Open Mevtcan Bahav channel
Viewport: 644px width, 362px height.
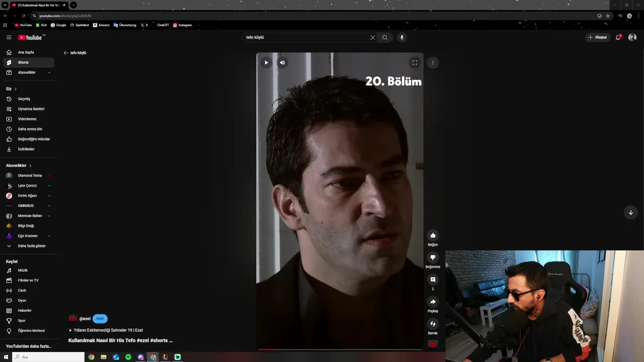tap(29, 216)
